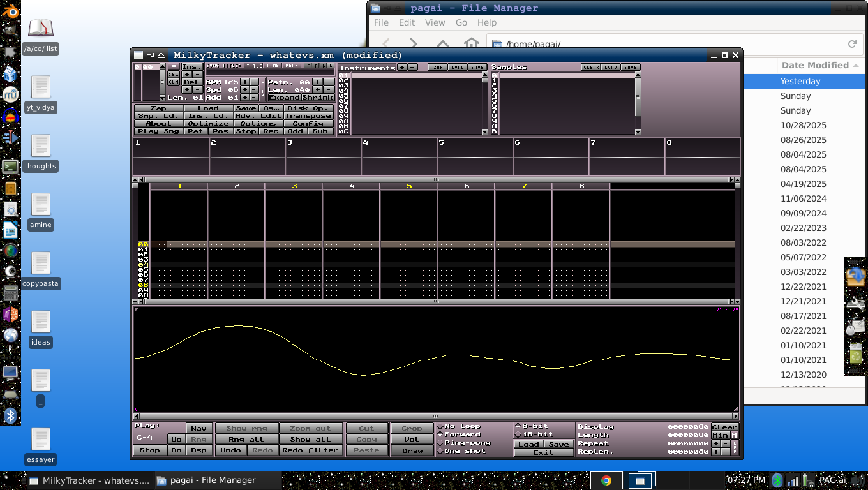The width and height of the screenshot is (868, 490).
Task: Click the network signal icon in the tray
Action: [x=793, y=480]
